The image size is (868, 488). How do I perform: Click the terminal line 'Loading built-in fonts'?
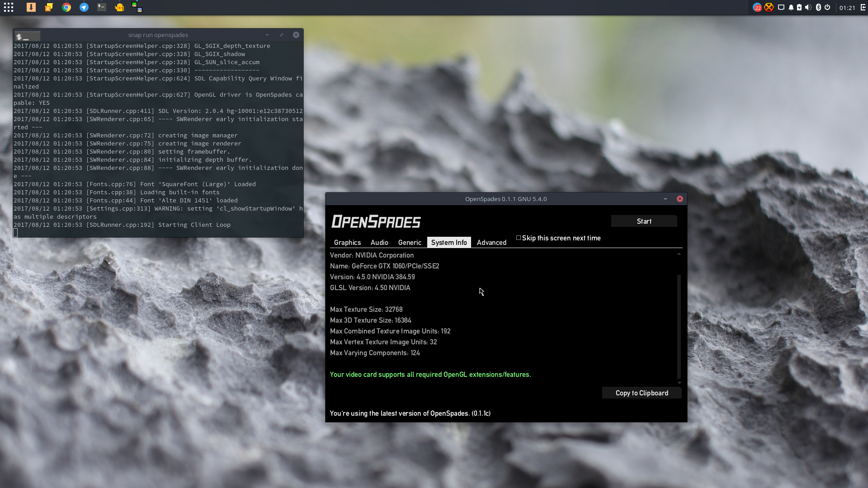[117, 192]
